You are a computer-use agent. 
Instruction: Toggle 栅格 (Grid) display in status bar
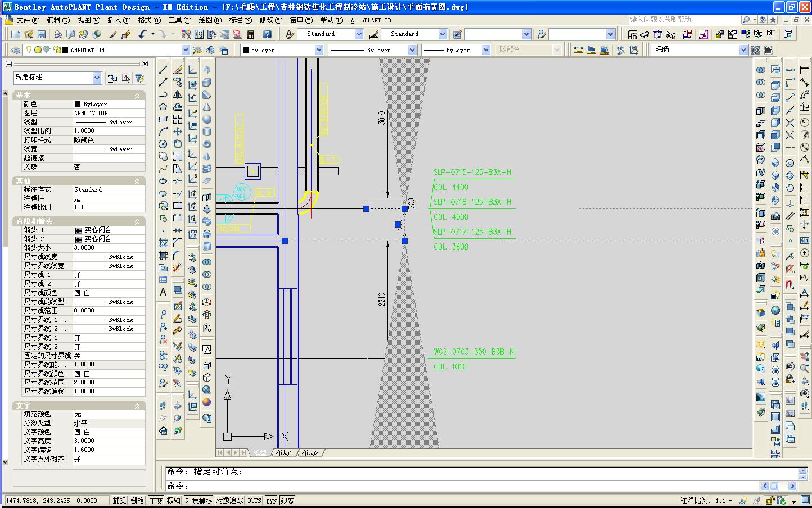(x=137, y=501)
